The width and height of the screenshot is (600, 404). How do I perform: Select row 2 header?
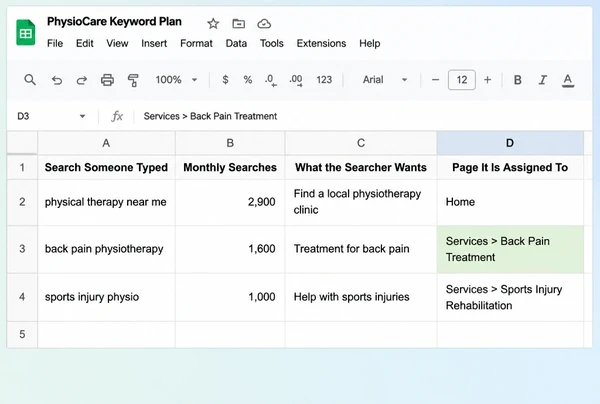(x=22, y=202)
